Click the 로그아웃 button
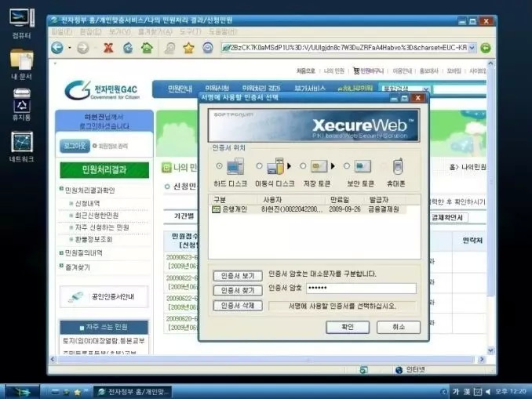The image size is (532, 399). pyautogui.click(x=75, y=146)
